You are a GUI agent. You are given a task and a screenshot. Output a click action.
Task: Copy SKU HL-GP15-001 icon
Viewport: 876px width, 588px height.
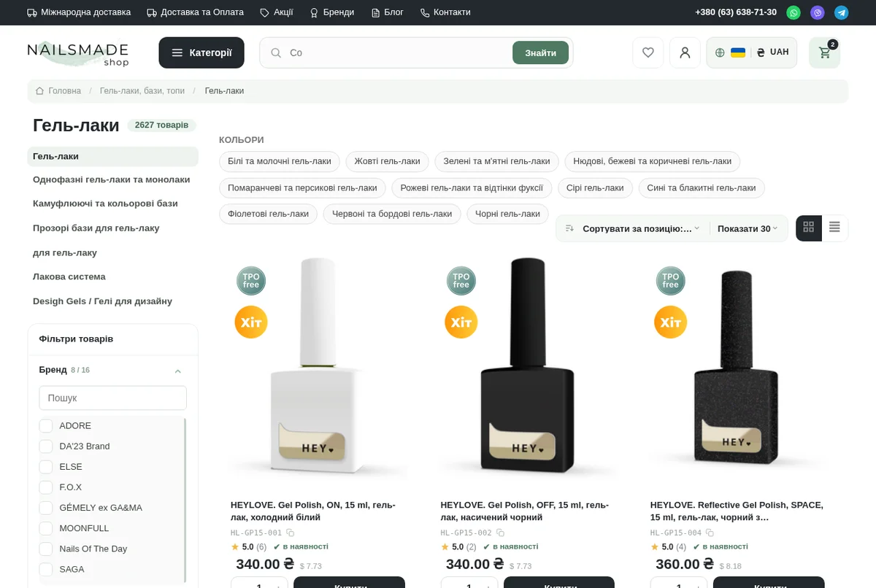pos(290,533)
